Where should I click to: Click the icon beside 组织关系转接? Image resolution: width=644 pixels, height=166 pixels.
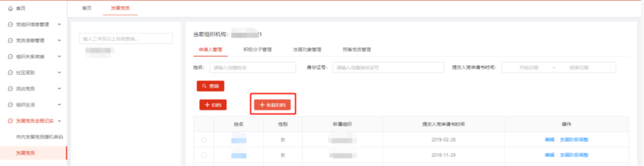[x=10, y=56]
